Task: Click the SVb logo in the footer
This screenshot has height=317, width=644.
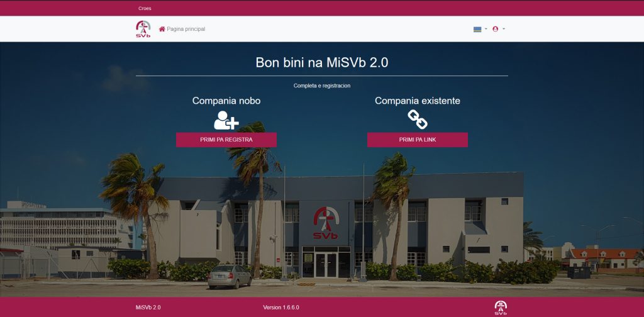Action: click(500, 308)
